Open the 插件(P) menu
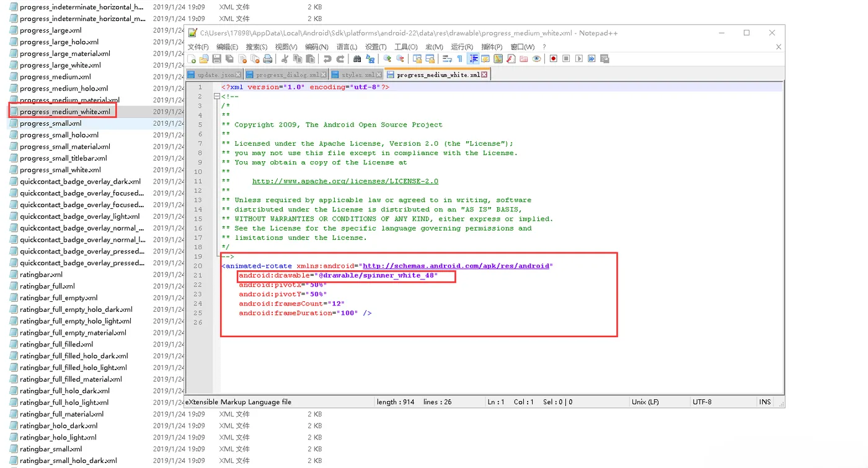This screenshot has width=868, height=468. [x=492, y=46]
